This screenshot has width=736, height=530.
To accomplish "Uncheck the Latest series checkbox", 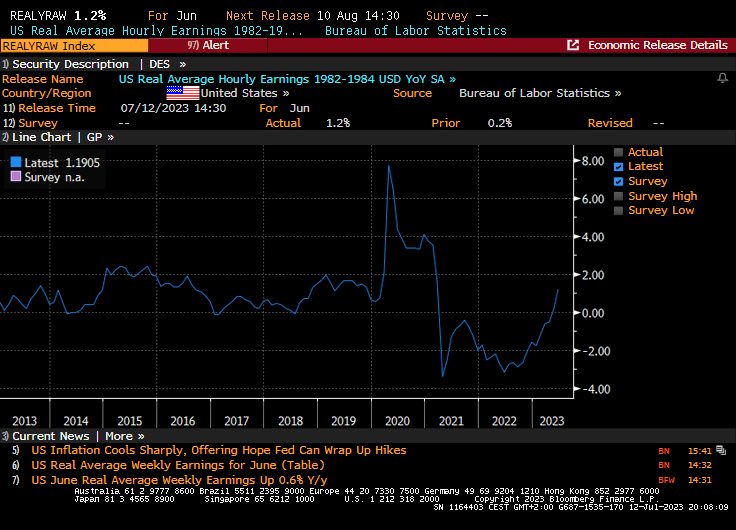I will click(x=619, y=167).
